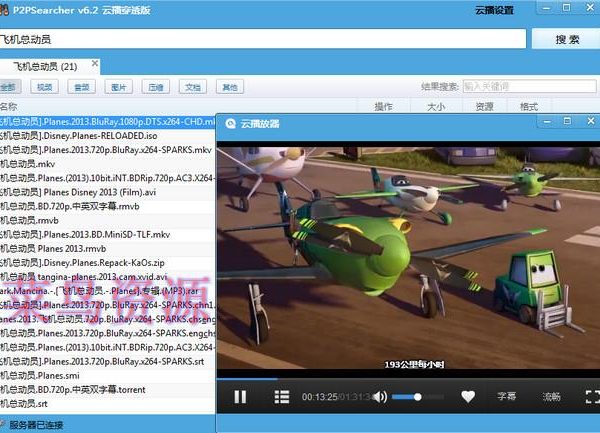Sort by the 操作 column header

pos(383,106)
